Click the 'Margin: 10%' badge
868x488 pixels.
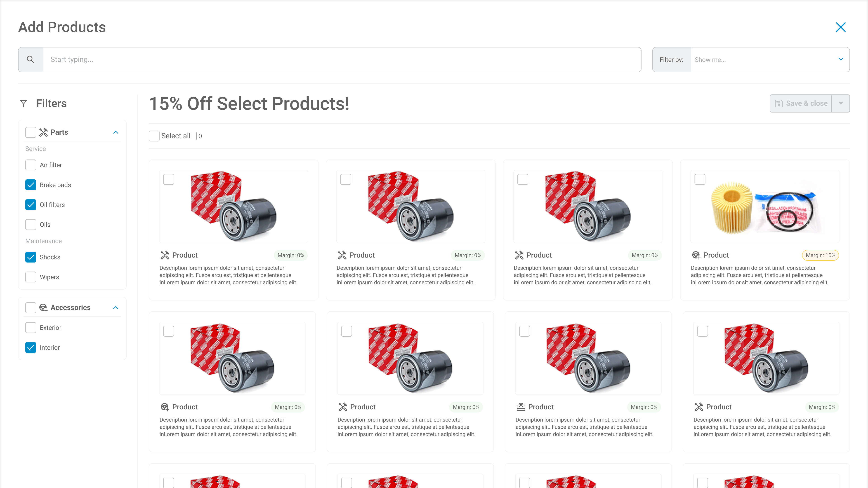click(820, 255)
